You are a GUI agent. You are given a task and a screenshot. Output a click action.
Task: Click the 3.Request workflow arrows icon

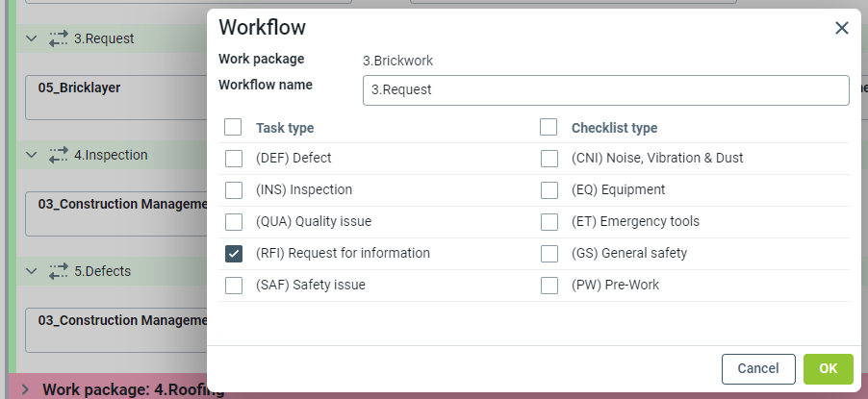coord(59,38)
